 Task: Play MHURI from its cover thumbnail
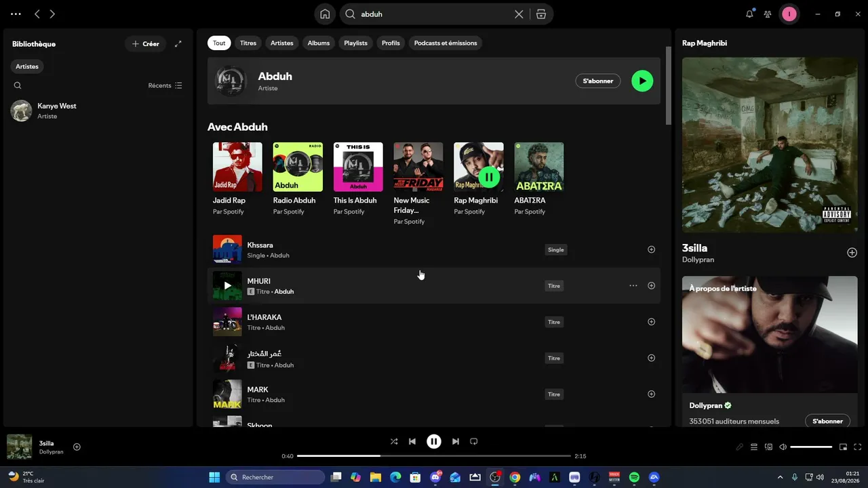click(x=227, y=285)
